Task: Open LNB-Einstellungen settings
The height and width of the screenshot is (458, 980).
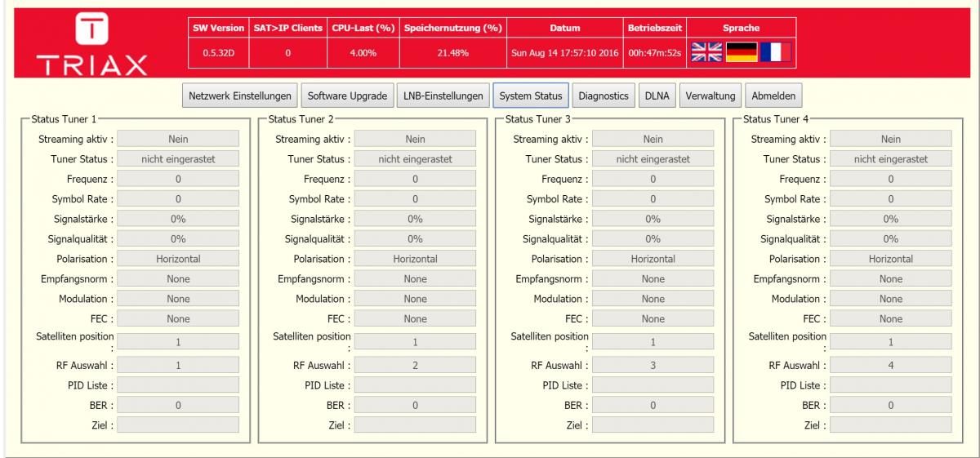Action: (x=444, y=96)
